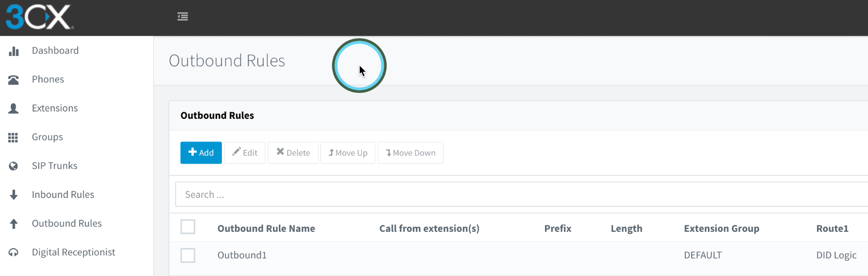The width and height of the screenshot is (868, 276).
Task: Collapse sidebar with the hamburger menu icon
Action: (183, 17)
